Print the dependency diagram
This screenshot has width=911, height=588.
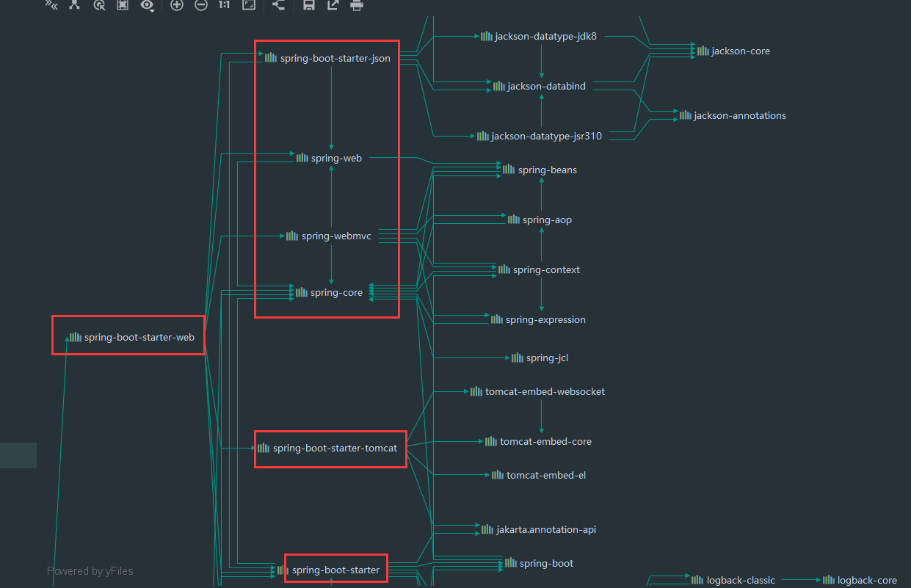click(x=357, y=5)
